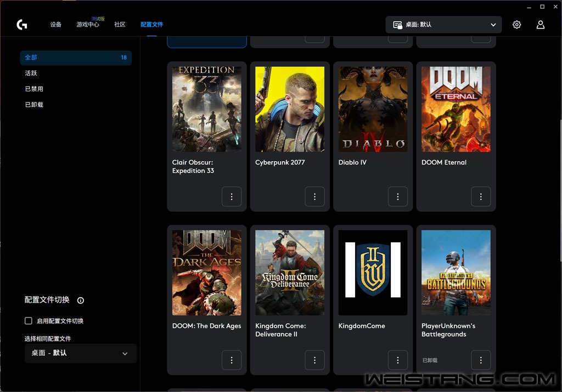Open the three-dot menu for Cyberpunk 2077

pos(314,196)
